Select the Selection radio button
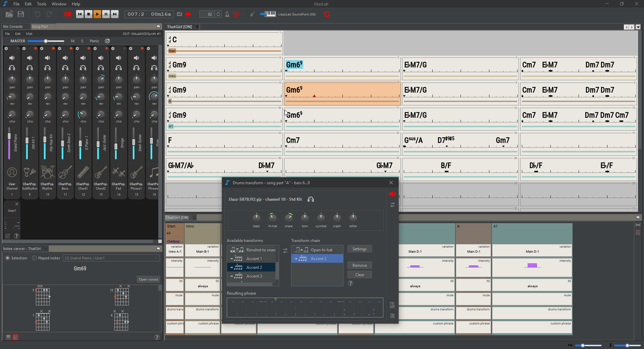644x349 pixels. click(x=7, y=258)
